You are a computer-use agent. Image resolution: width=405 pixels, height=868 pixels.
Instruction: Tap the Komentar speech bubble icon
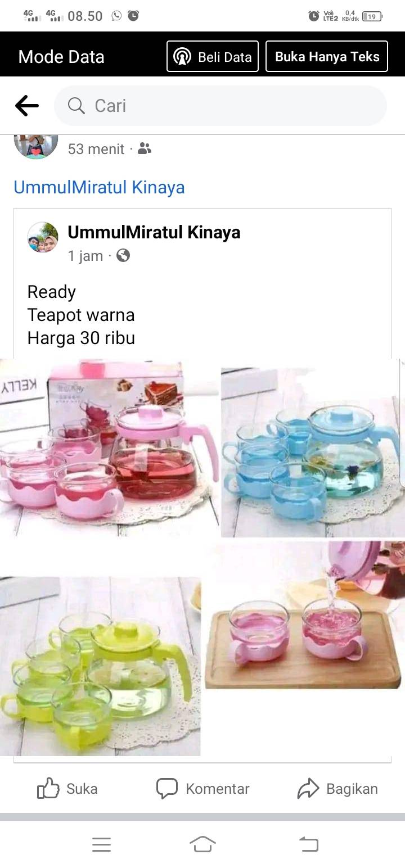point(166,789)
